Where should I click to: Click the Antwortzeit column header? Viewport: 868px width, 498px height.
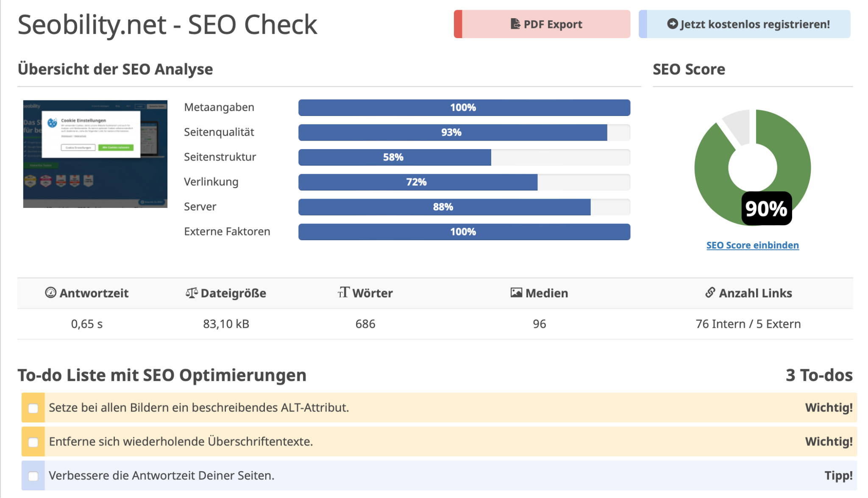87,293
